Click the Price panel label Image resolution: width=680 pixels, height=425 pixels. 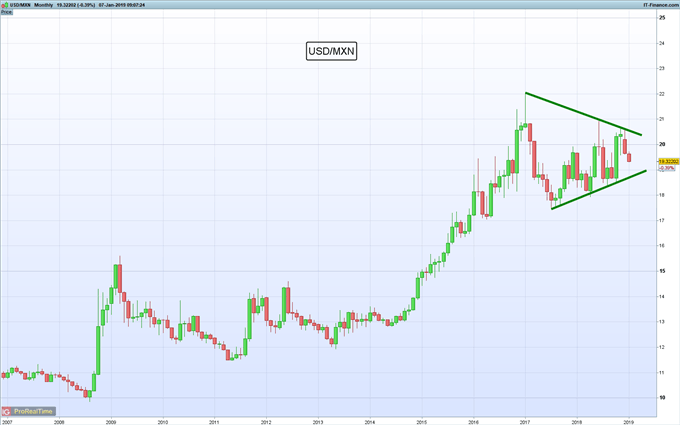pyautogui.click(x=6, y=12)
